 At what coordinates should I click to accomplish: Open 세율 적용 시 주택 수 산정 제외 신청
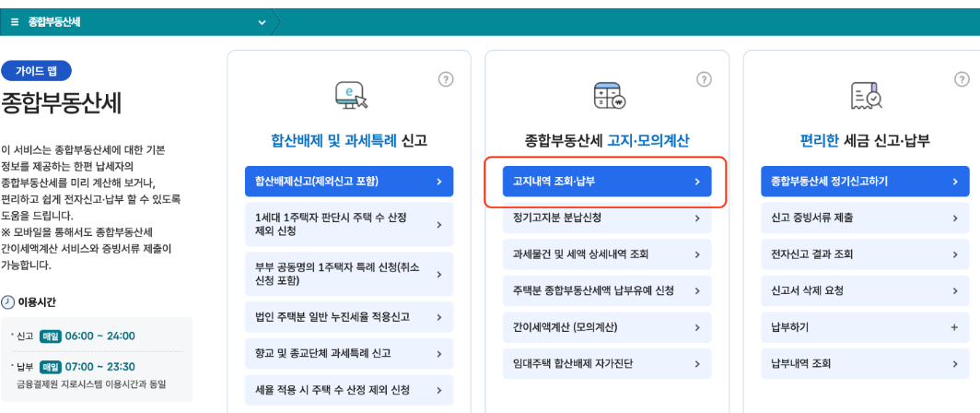(349, 390)
